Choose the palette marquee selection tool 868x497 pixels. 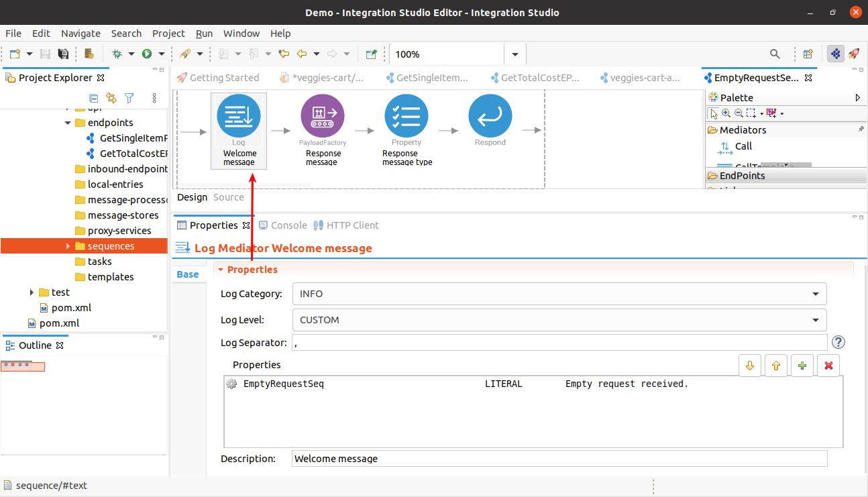click(751, 113)
